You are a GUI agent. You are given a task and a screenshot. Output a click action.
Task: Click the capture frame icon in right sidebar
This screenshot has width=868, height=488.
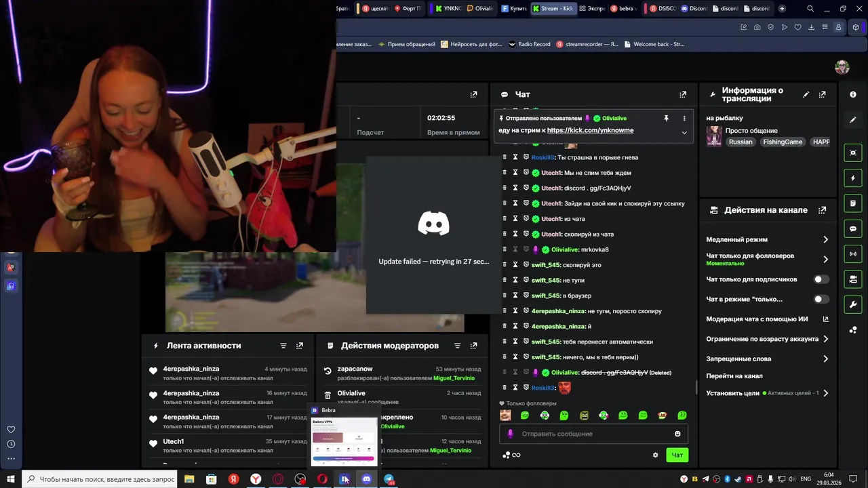click(853, 153)
